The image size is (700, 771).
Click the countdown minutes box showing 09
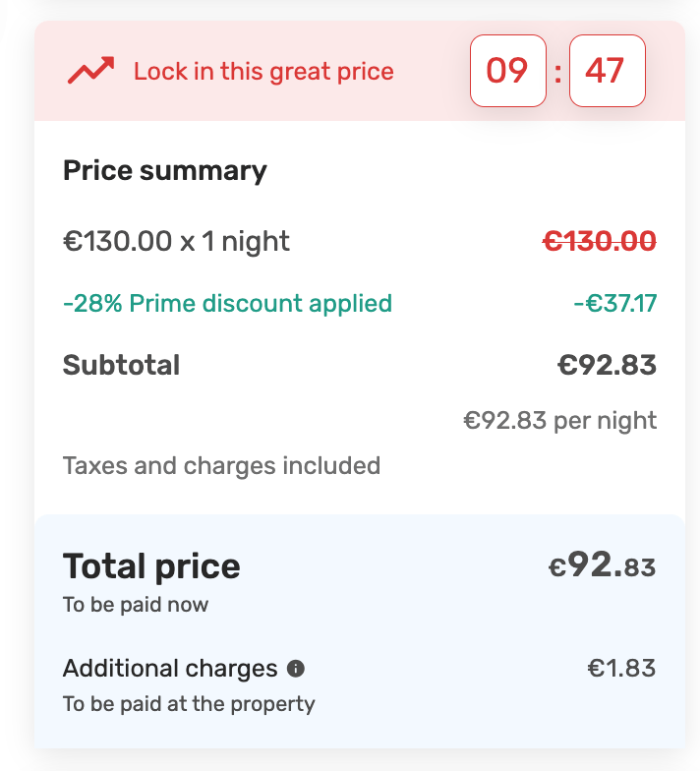point(507,71)
